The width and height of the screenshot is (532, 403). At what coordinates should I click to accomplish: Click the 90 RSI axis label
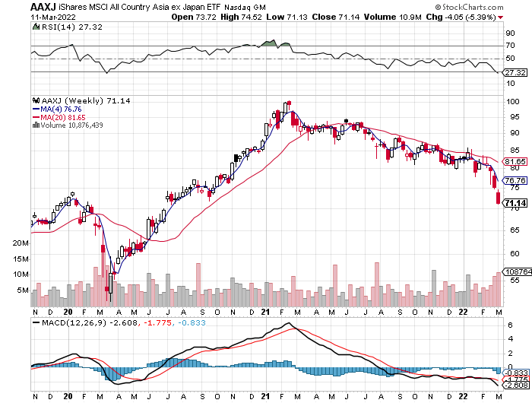(510, 33)
